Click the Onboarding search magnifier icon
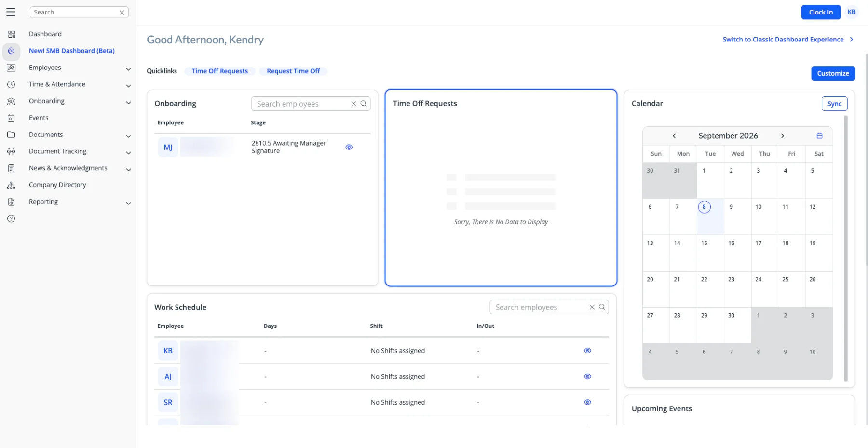Screen dimensions: 868x448 (x=364, y=104)
